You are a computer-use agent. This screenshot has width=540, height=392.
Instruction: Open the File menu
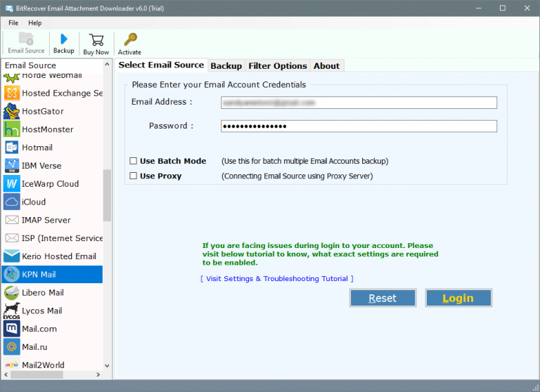point(13,23)
